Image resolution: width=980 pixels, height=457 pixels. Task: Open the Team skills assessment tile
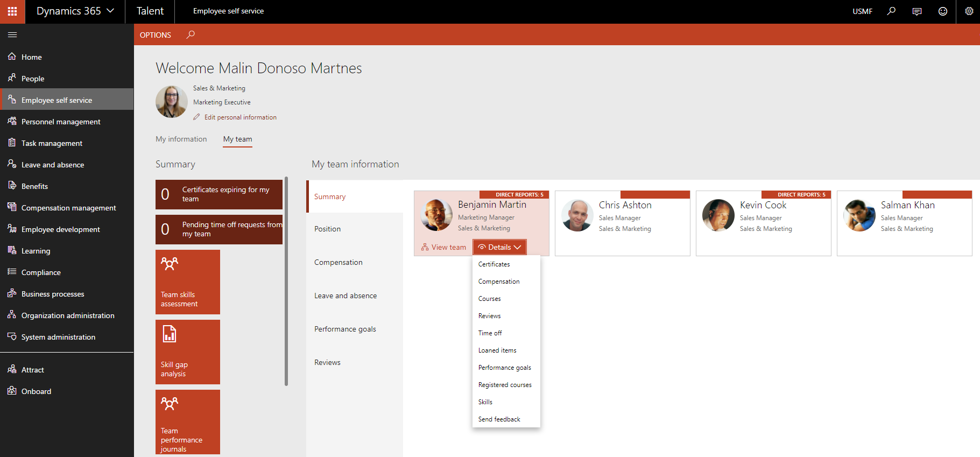188,282
